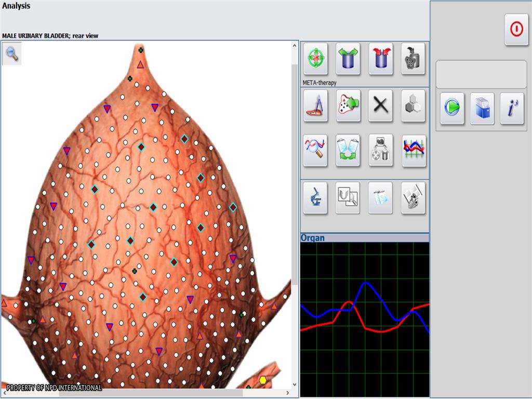Click the blue cylinder with green arrows
Image resolution: width=532 pixels, height=399 pixels.
click(x=348, y=58)
